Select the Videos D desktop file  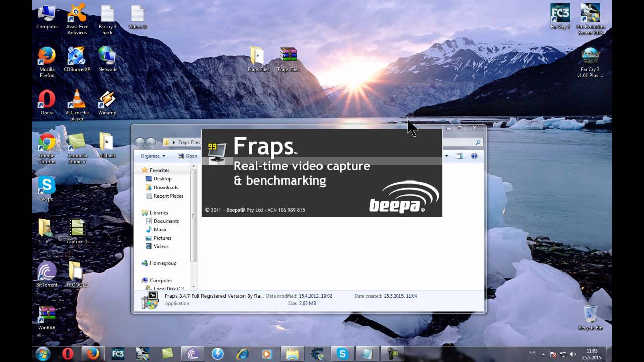pyautogui.click(x=137, y=17)
